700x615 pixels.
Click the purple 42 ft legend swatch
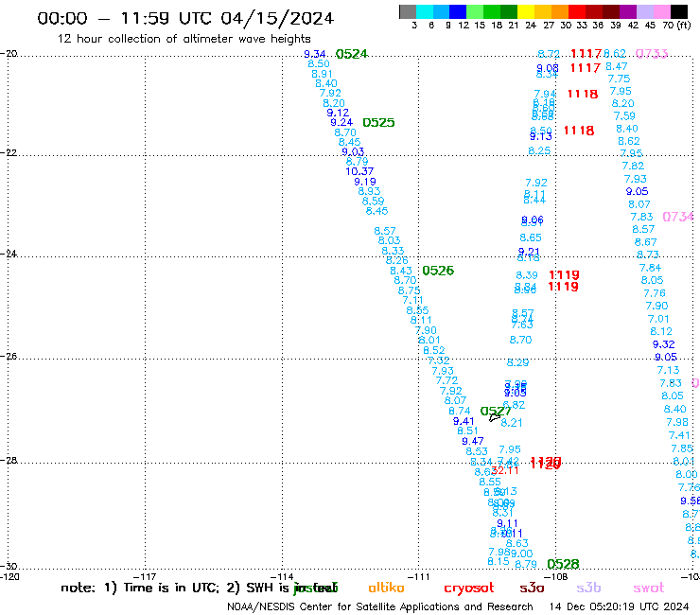[628, 11]
